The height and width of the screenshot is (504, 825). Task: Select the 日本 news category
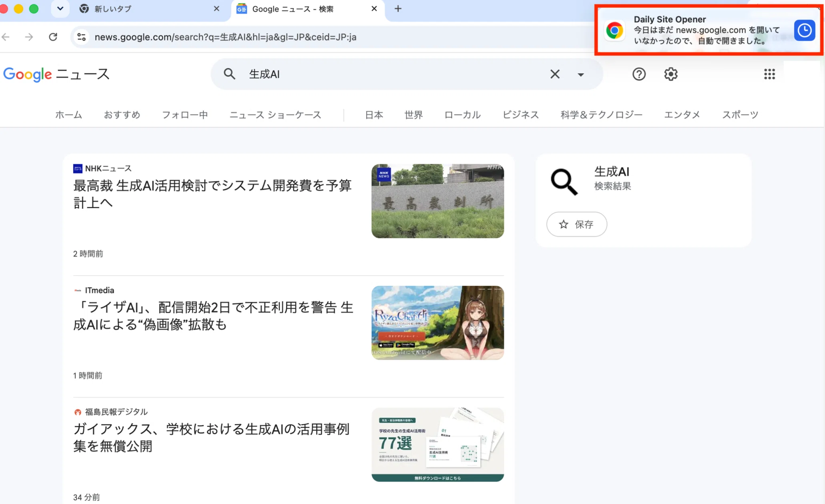pos(374,115)
